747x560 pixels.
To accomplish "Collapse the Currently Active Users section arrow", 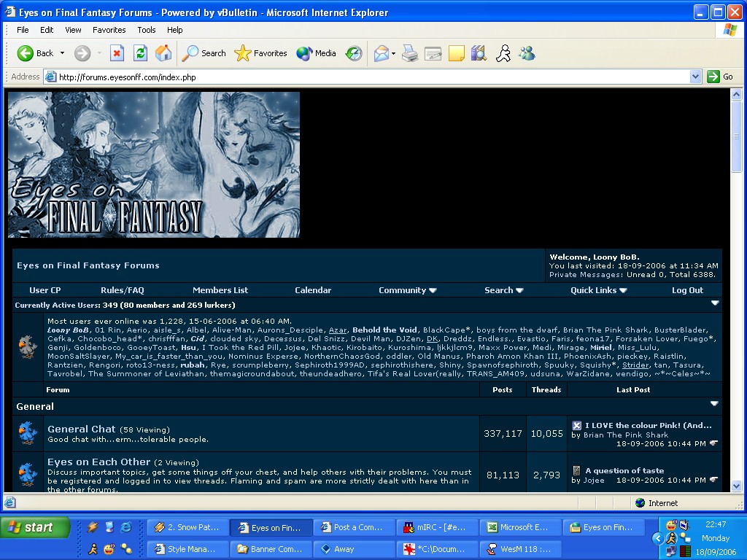I will [715, 303].
